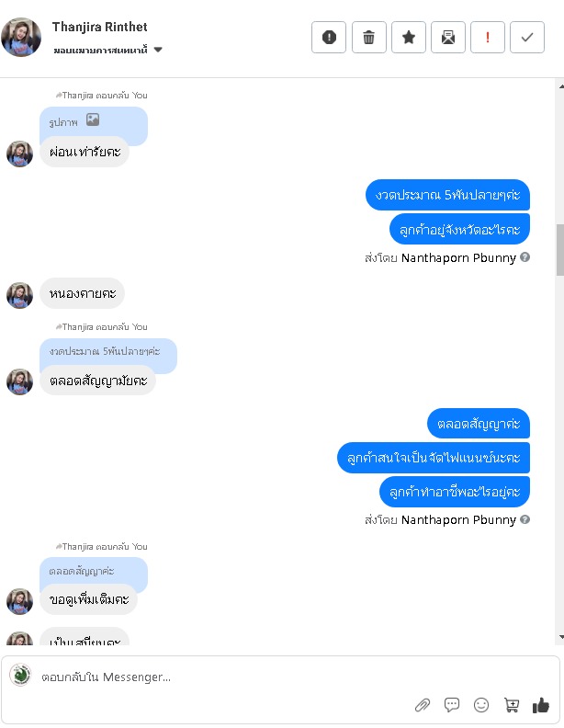The image size is (564, 728).
Task: Mark conversation done with checkmark button
Action: tap(527, 37)
